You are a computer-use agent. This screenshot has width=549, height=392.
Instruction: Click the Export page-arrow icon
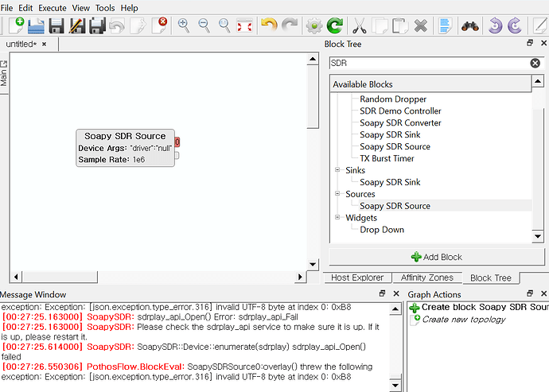click(138, 25)
